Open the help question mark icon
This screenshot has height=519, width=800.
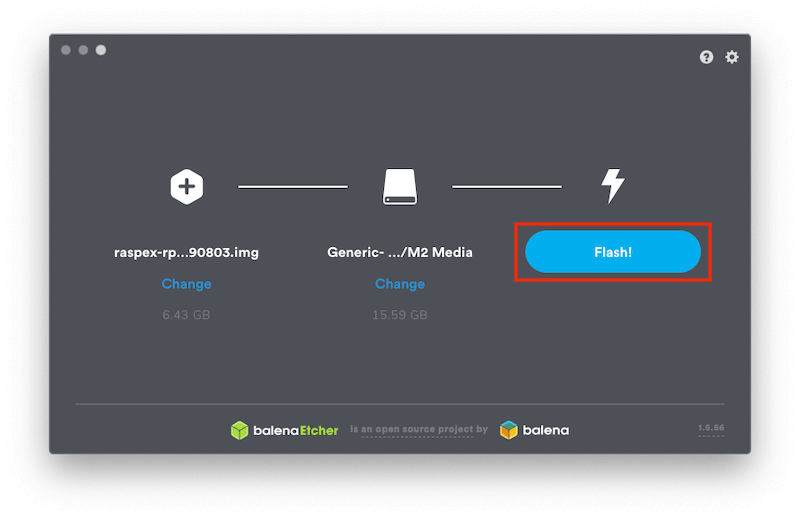coord(706,57)
